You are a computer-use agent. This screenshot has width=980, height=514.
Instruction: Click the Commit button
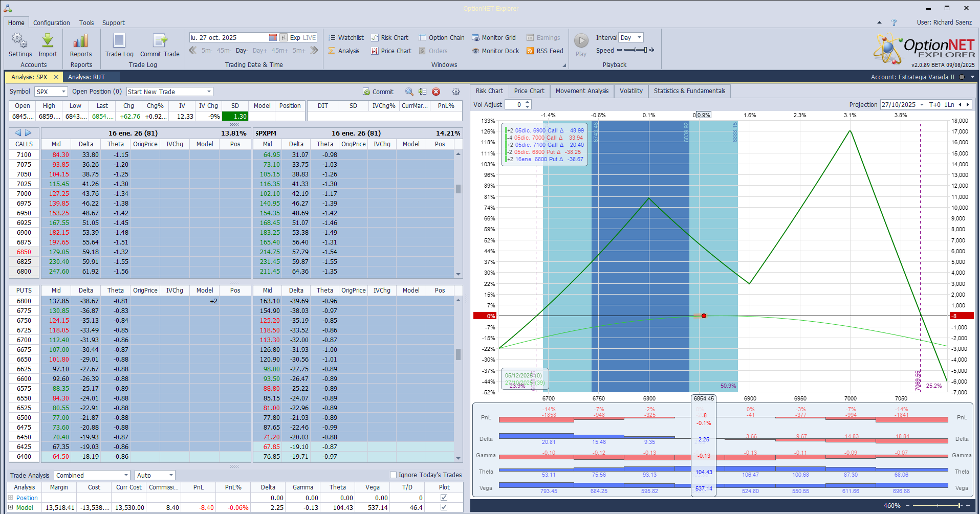(378, 92)
